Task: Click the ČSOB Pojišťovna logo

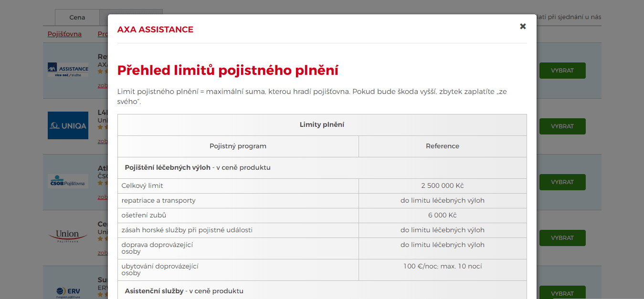Action: (68, 181)
